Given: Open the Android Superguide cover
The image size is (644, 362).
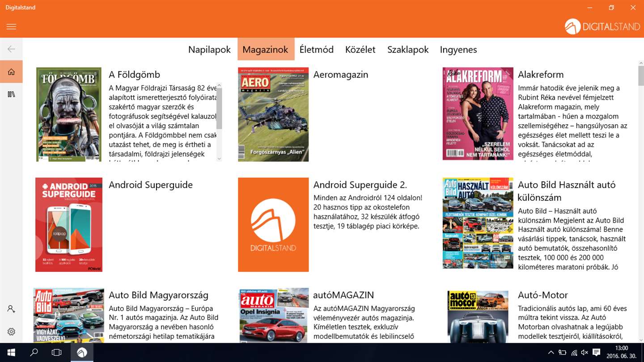Looking at the screenshot, I should point(69,225).
